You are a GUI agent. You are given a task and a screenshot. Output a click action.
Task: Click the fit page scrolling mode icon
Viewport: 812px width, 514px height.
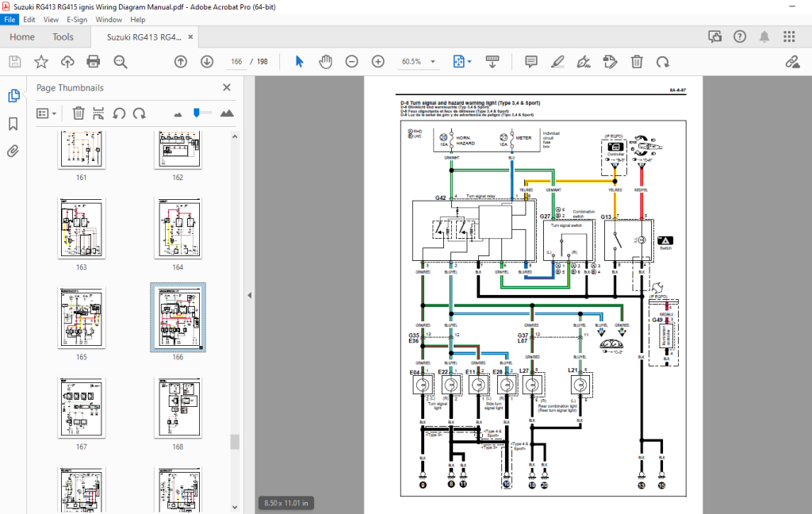[x=459, y=62]
